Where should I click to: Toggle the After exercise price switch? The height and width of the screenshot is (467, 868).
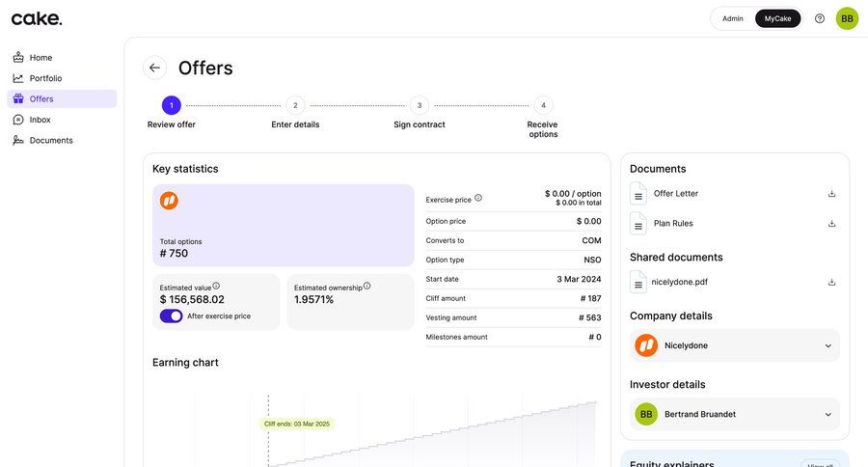click(171, 316)
